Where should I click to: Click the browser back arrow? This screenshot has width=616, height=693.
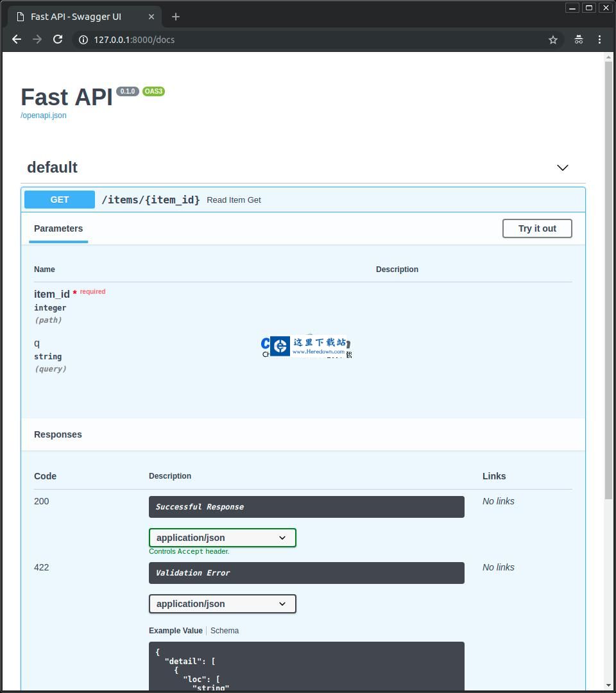pyautogui.click(x=16, y=39)
